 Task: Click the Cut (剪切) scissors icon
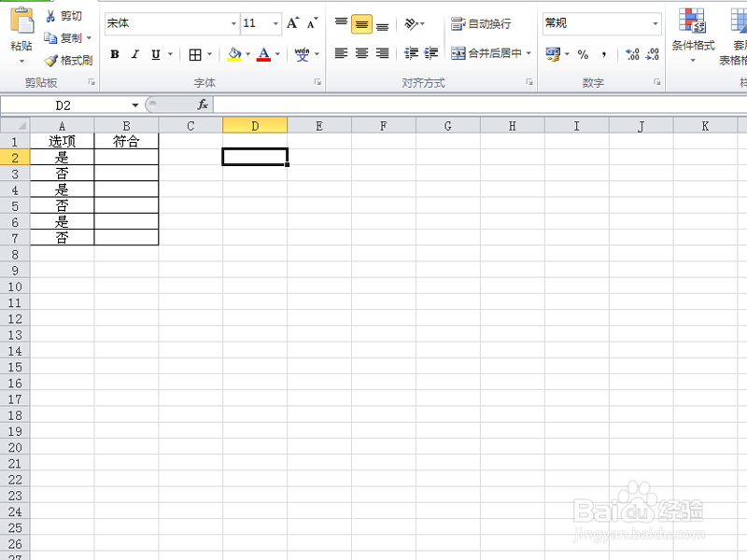50,16
